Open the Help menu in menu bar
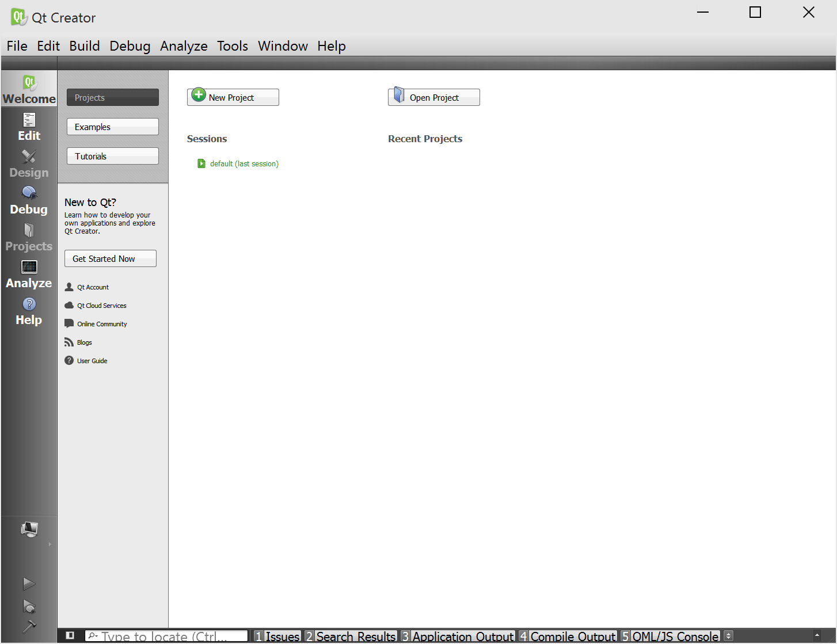The height and width of the screenshot is (644, 837). click(332, 46)
